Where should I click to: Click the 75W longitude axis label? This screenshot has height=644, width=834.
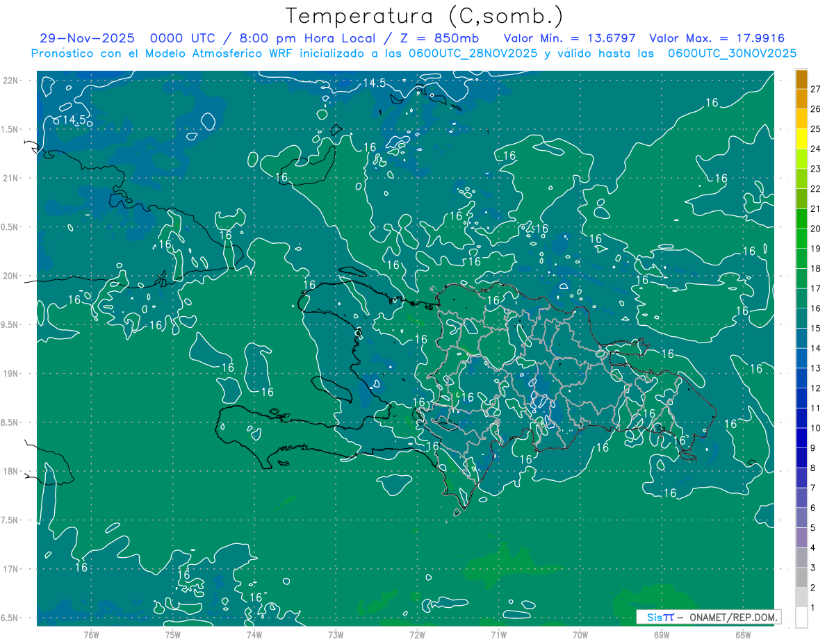tap(173, 634)
